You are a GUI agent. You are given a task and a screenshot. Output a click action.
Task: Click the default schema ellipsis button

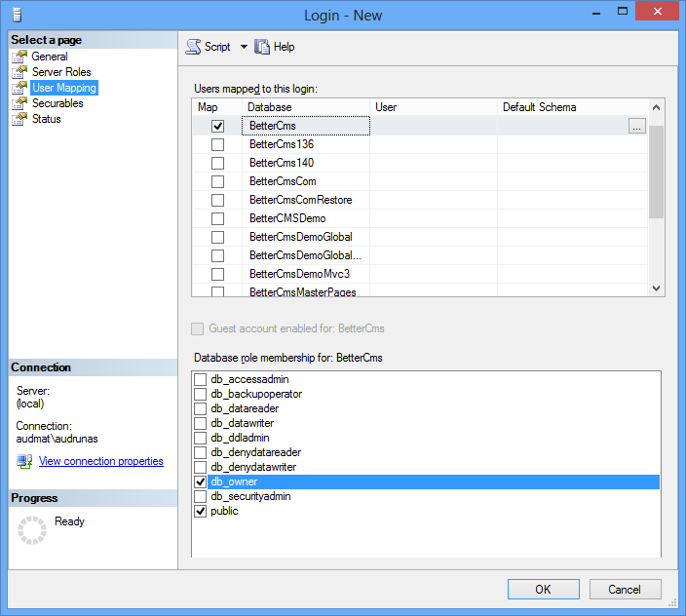(x=637, y=126)
